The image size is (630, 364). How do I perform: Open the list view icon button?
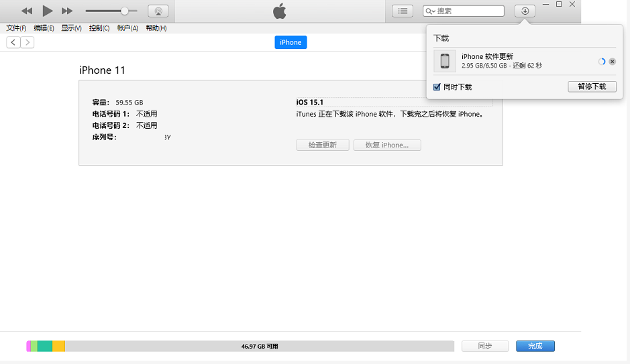pyautogui.click(x=403, y=11)
